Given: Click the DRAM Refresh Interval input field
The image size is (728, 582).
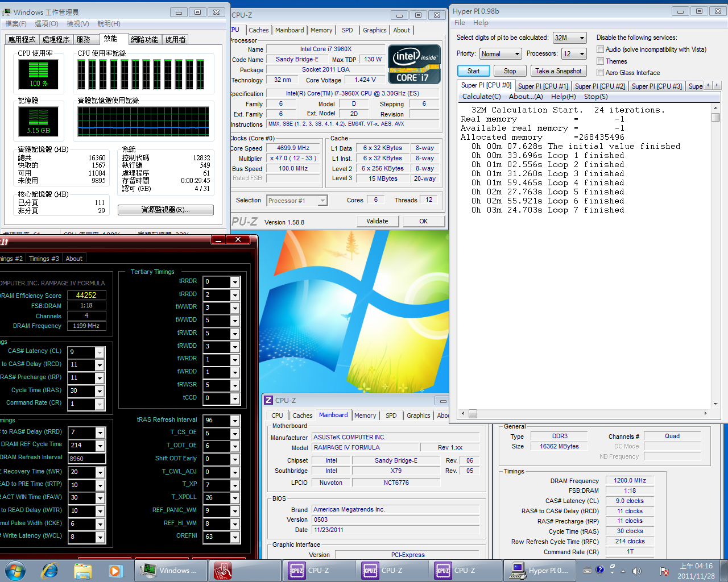Looking at the screenshot, I should [x=86, y=459].
